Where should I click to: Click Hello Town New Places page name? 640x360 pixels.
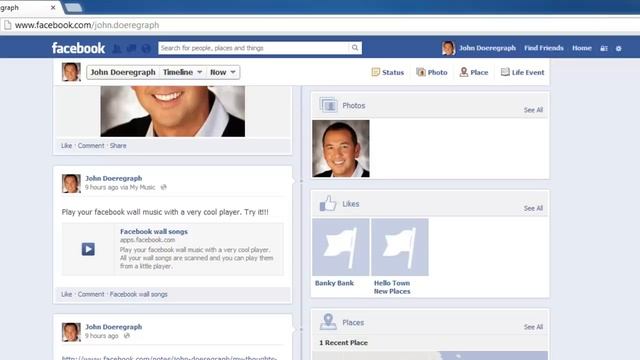392,287
